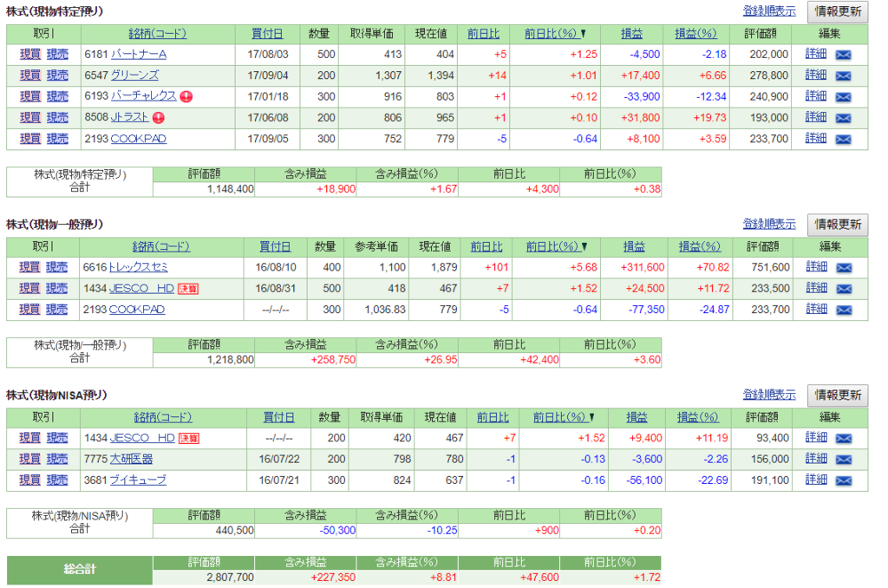Sort 特定預り table by 前日比 header

point(483,34)
